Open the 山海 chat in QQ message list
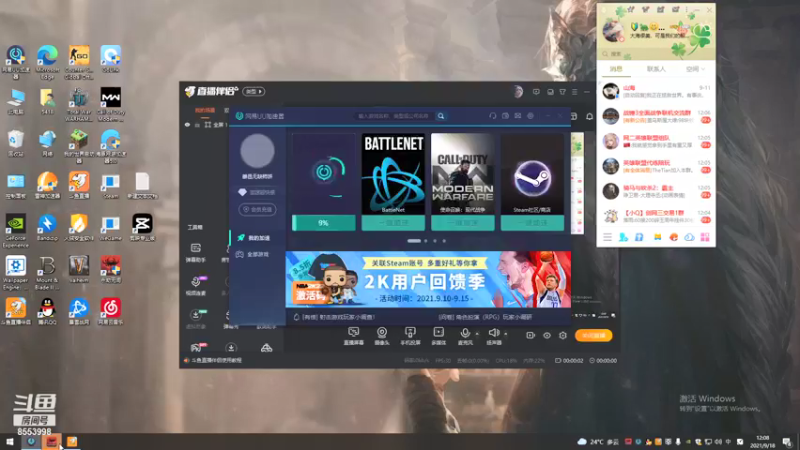This screenshot has width=800, height=450. click(x=656, y=91)
